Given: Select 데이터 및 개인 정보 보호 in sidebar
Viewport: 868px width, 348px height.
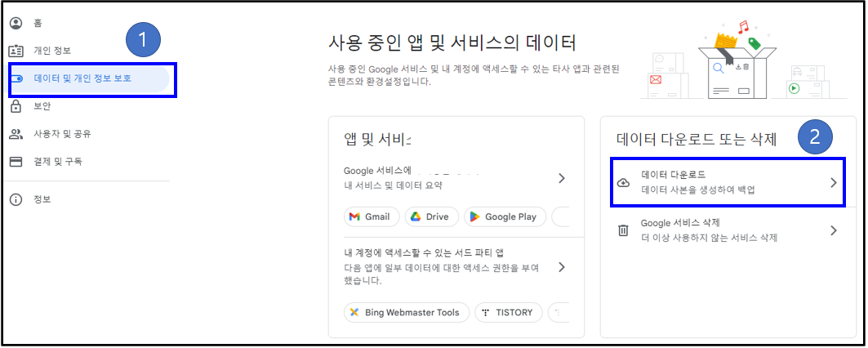Looking at the screenshot, I should (x=88, y=78).
